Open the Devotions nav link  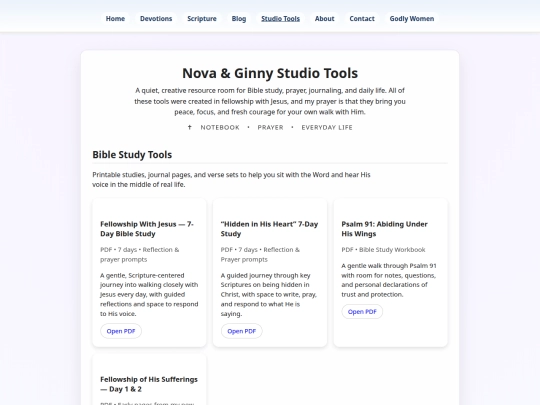(156, 19)
